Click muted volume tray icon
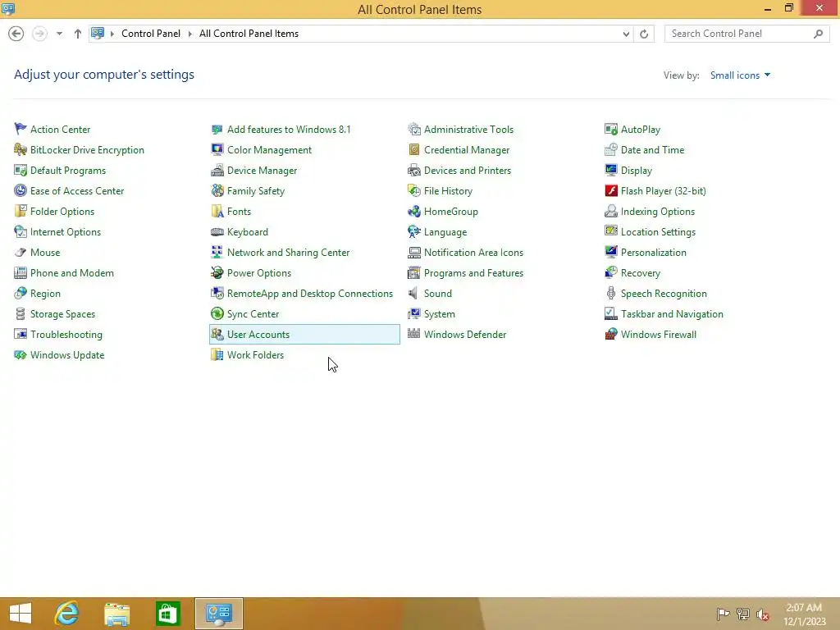The width and height of the screenshot is (840, 630). 763,614
